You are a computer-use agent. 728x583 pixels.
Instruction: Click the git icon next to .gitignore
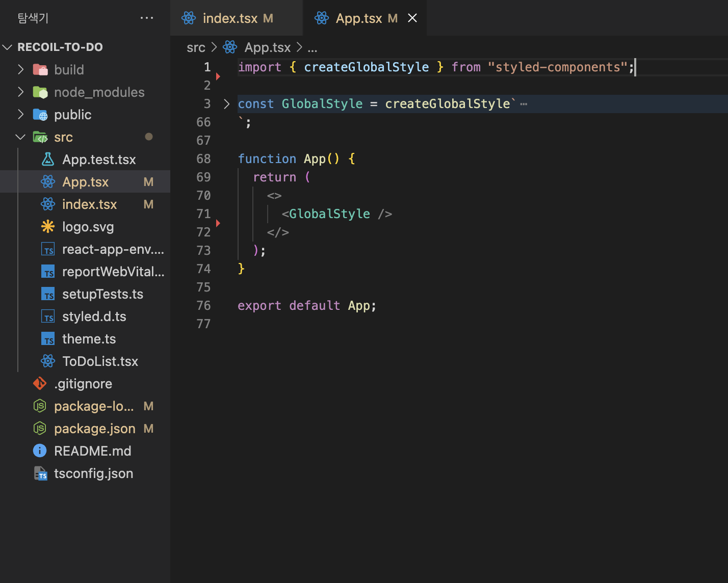click(x=40, y=384)
